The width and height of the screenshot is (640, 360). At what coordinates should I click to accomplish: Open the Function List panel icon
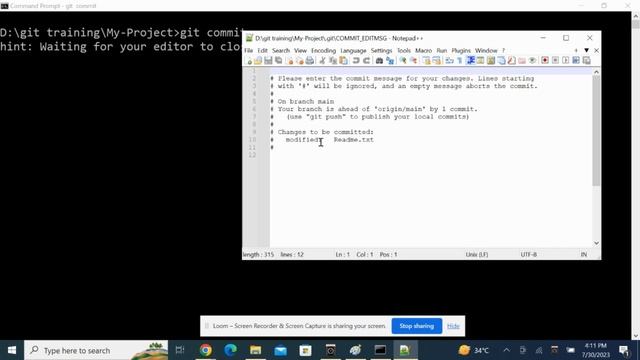pos(511,61)
